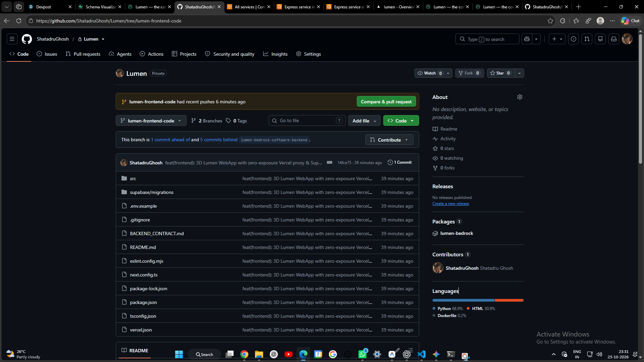Open the Pull requests shortcut icon in header
The width and height of the screenshot is (644, 362).
point(587,39)
